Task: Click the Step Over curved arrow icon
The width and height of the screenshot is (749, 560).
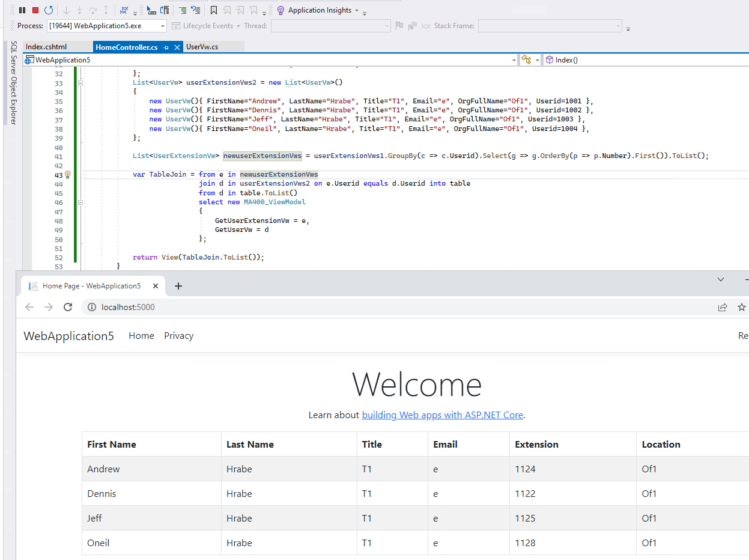Action: 92,10
